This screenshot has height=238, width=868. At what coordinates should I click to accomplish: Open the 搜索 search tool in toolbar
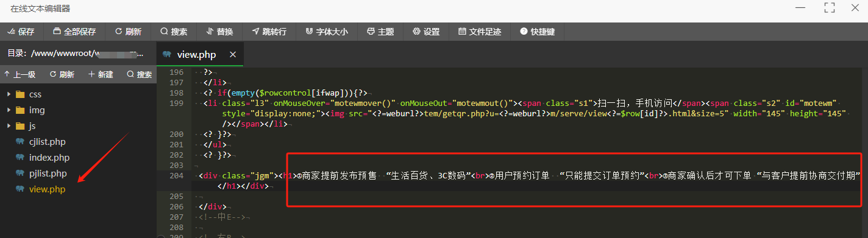174,32
